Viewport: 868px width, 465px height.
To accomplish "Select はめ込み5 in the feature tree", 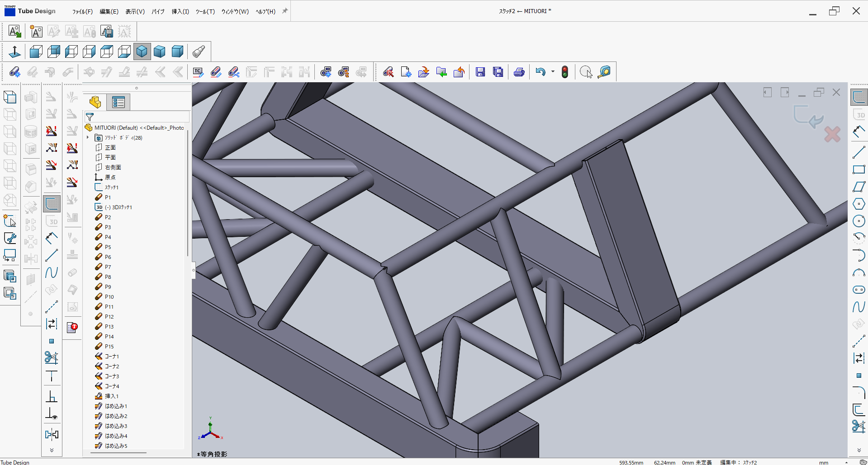I will 116,446.
